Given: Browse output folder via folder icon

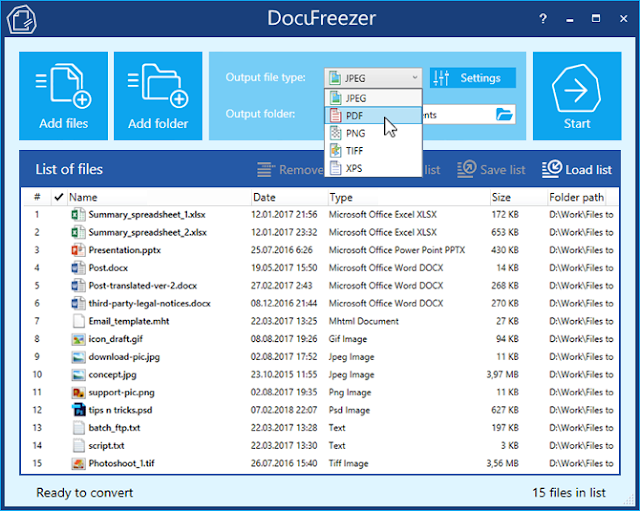Looking at the screenshot, I should [x=504, y=115].
